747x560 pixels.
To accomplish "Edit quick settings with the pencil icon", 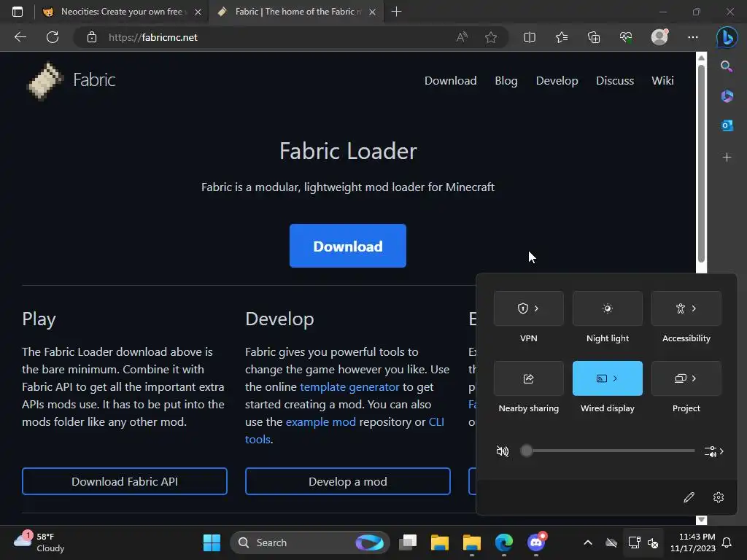I will 689,497.
